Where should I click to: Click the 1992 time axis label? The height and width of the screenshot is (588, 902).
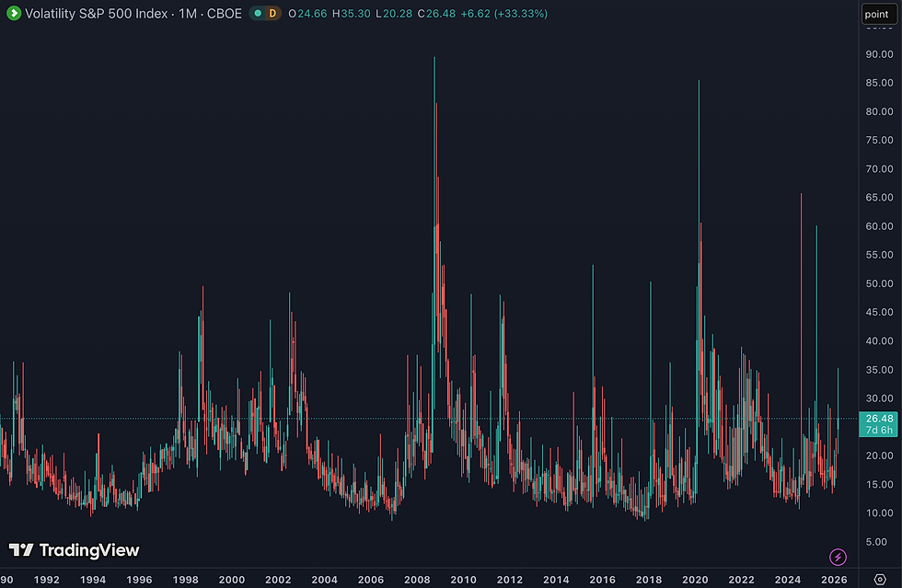[47, 580]
